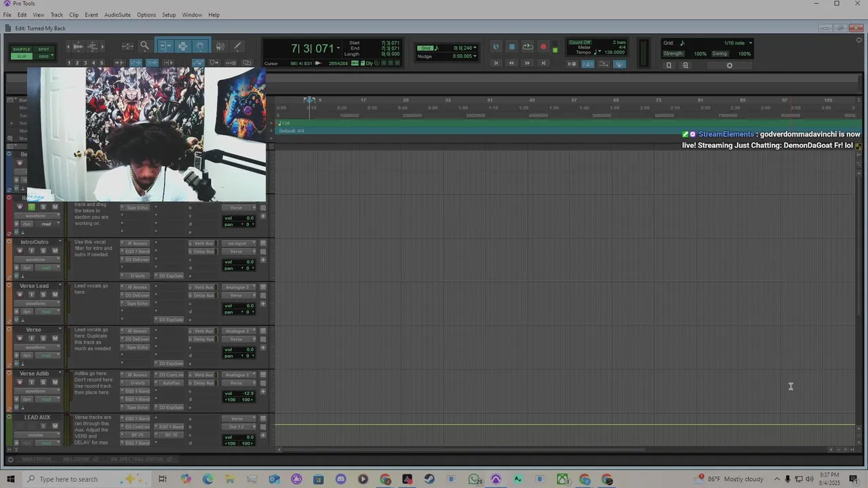Image resolution: width=868 pixels, height=488 pixels.
Task: Click the Record transport button
Action: click(x=543, y=47)
